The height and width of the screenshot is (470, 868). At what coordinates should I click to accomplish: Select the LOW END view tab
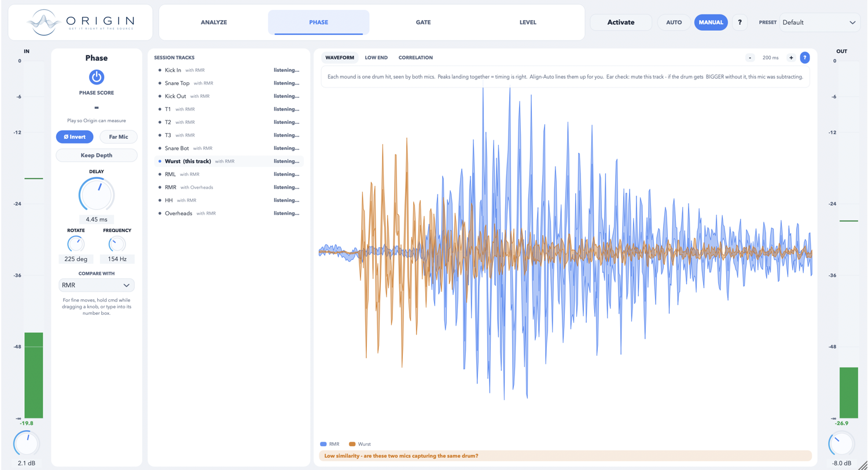click(376, 58)
